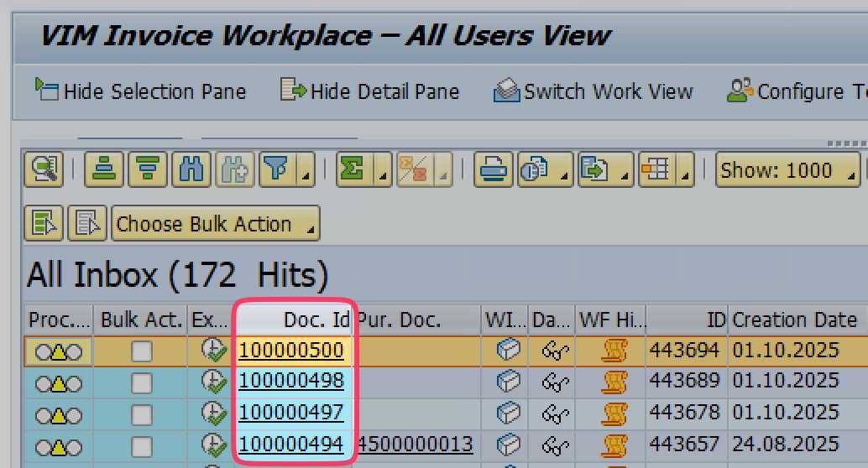Open document link 100000497

click(290, 413)
